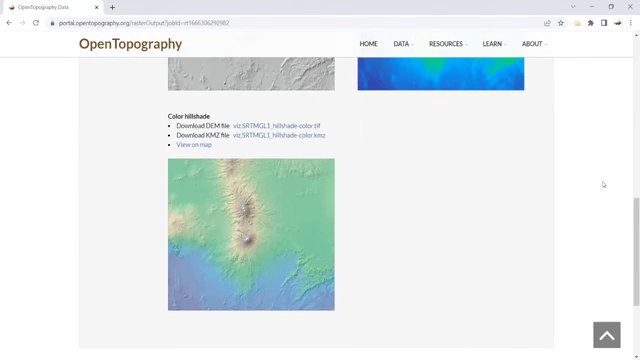The width and height of the screenshot is (640, 360).
Task: Toggle the browser side panel icon
Action: tap(604, 23)
